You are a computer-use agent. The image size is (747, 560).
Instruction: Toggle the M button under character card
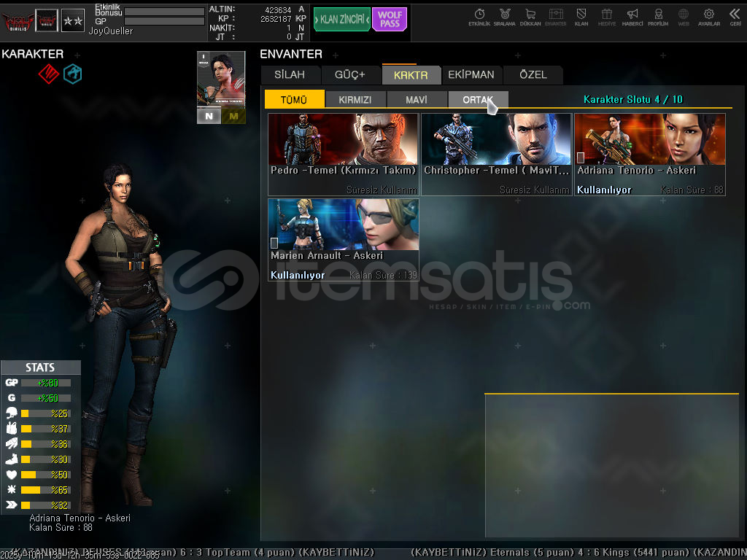pyautogui.click(x=233, y=116)
